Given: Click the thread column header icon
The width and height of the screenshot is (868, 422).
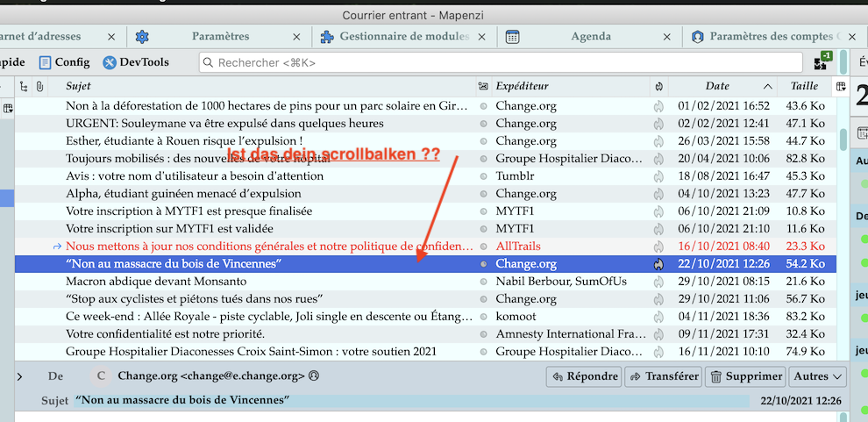Looking at the screenshot, I should pos(24,86).
